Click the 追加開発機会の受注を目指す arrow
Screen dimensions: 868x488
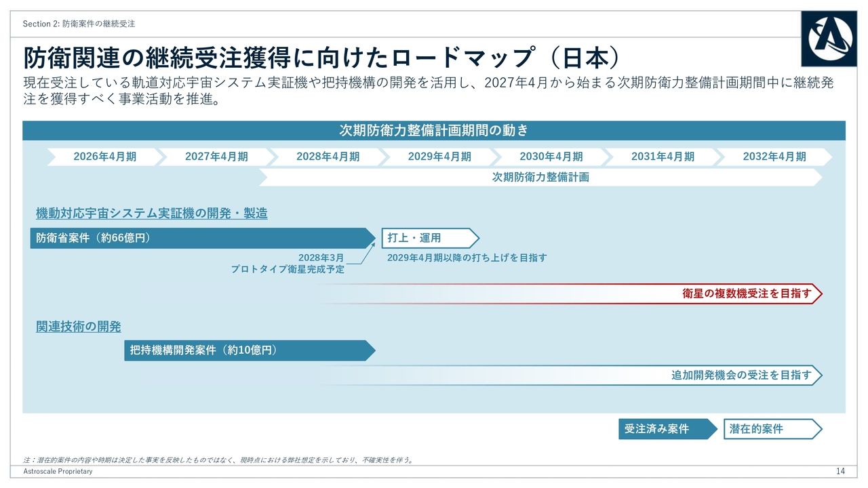pos(741,375)
